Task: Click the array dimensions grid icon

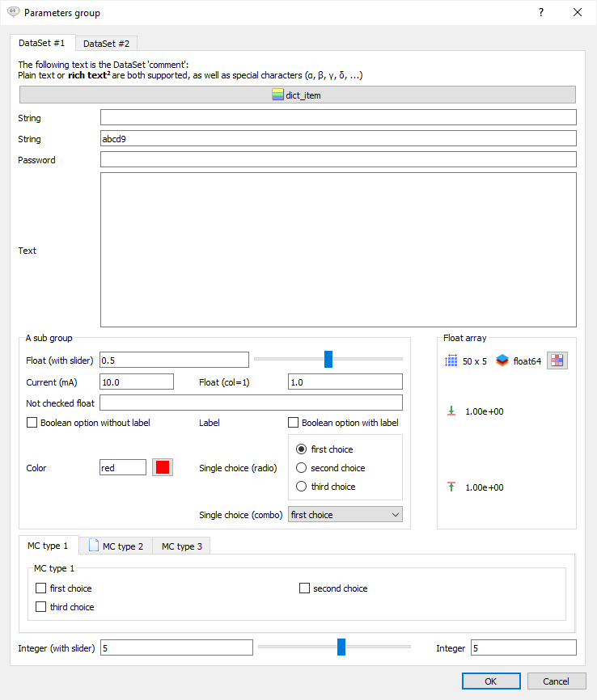Action: click(451, 361)
